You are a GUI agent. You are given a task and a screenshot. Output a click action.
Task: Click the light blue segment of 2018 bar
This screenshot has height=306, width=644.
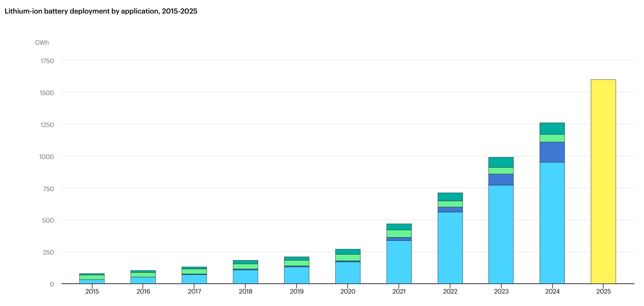pyautogui.click(x=245, y=276)
